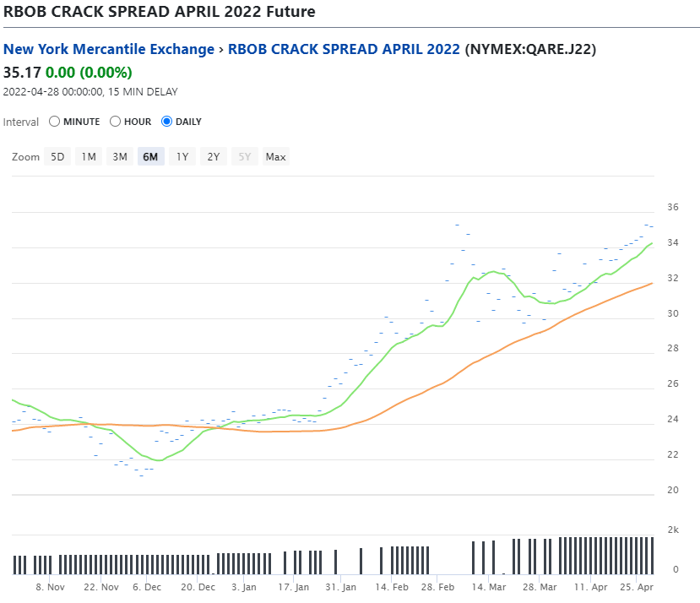Set chart zoom to 1M
This screenshot has height=603, width=700.
(x=89, y=157)
